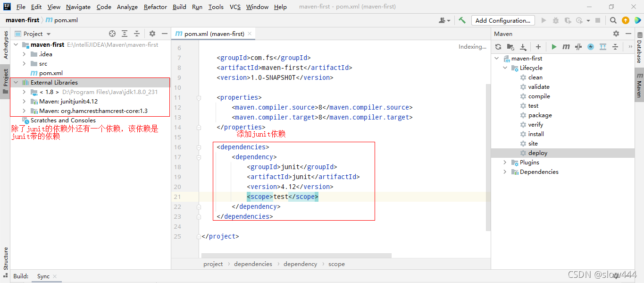This screenshot has height=283, width=644.
Task: Open the Build menu
Action: (x=179, y=7)
